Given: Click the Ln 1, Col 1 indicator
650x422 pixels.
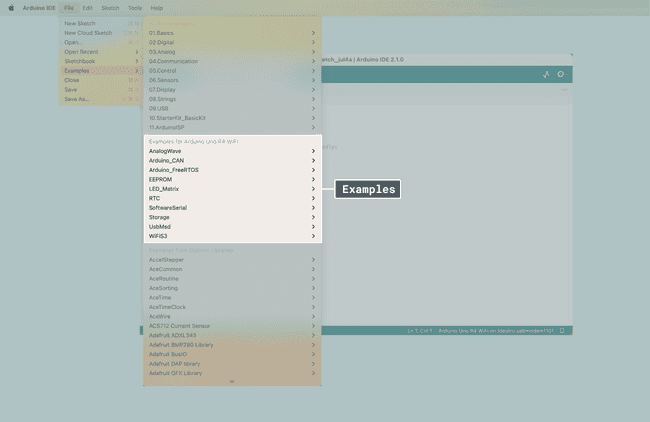Looking at the screenshot, I should [x=420, y=331].
